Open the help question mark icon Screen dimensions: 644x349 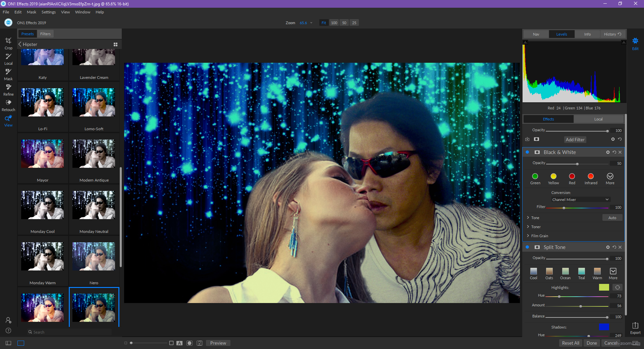[8, 331]
